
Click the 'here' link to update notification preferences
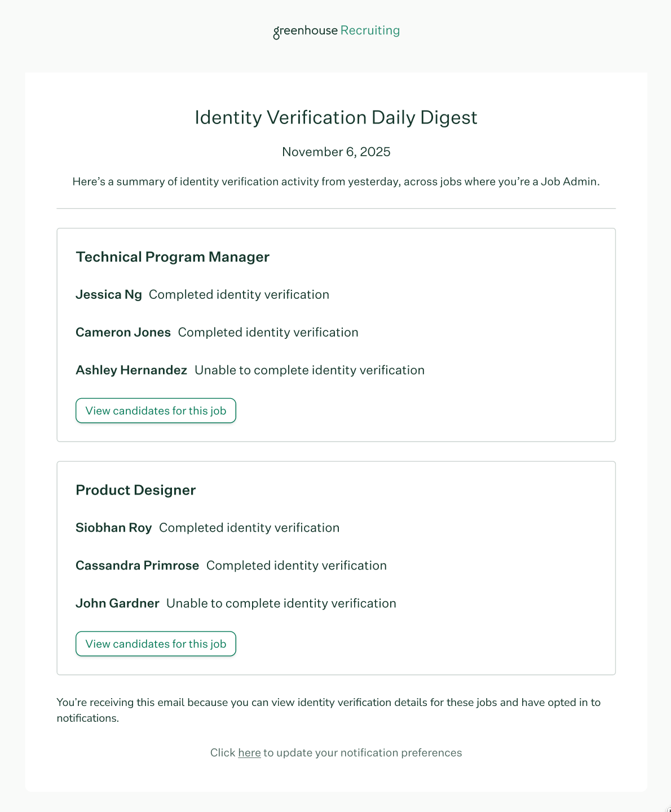pyautogui.click(x=249, y=752)
